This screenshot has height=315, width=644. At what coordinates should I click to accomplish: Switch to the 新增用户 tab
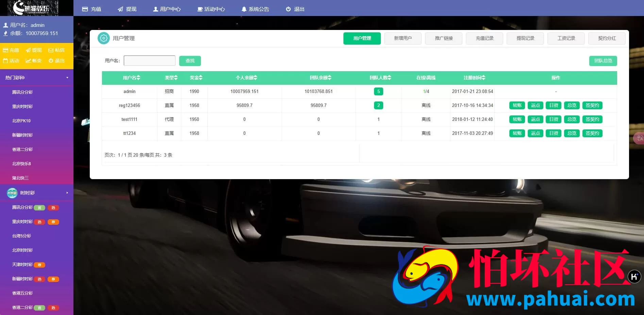tap(403, 38)
